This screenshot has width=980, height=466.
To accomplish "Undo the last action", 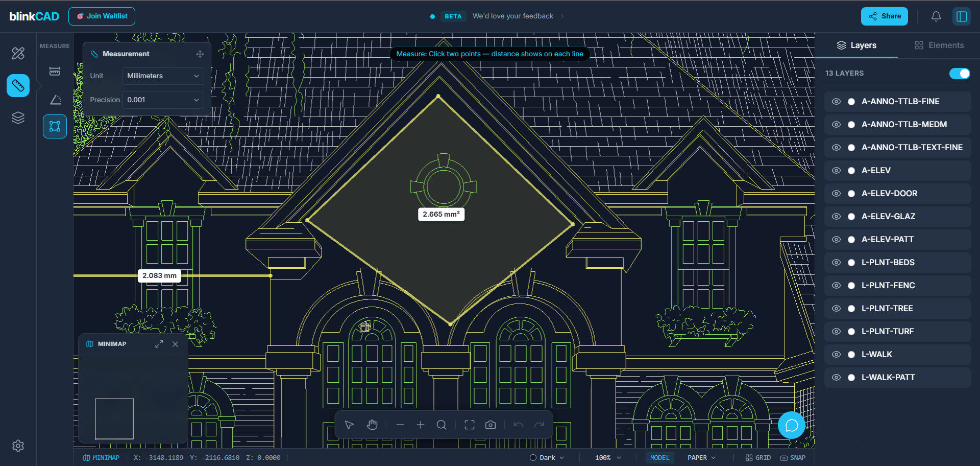I will coord(519,425).
